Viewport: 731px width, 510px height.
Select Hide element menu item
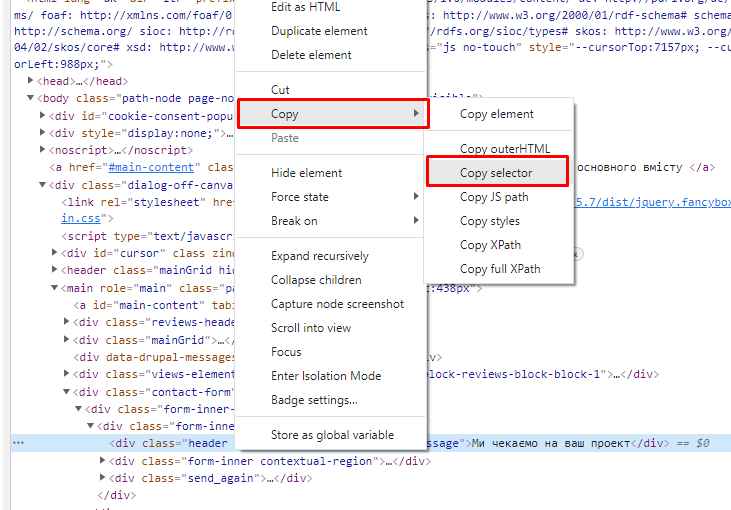point(306,173)
